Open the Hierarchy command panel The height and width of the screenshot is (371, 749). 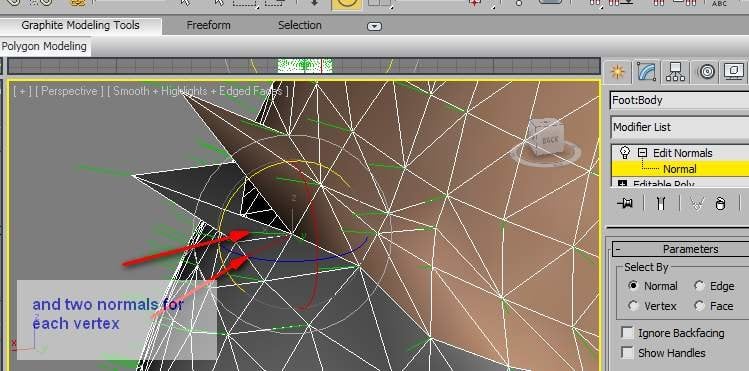coord(675,72)
